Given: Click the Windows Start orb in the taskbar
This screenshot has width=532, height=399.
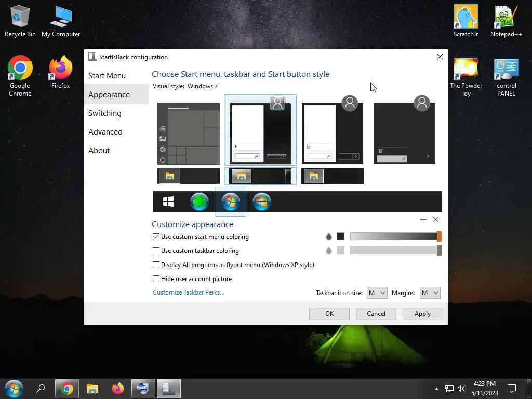Looking at the screenshot, I should point(13,389).
